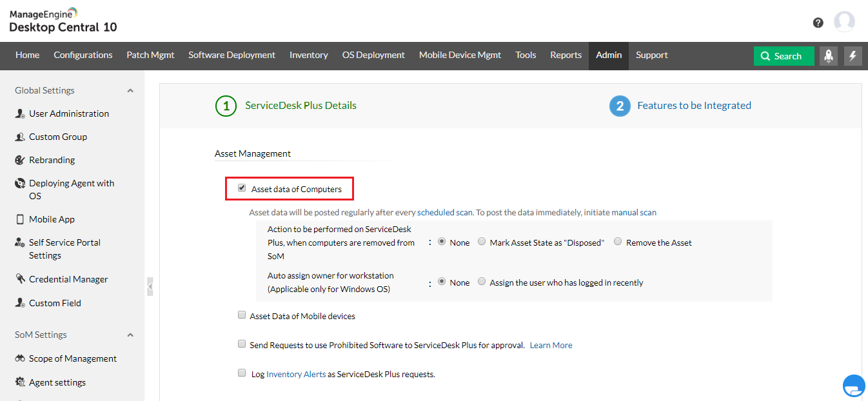Image resolution: width=868 pixels, height=401 pixels.
Task: Click the Custom Field sidebar icon
Action: tap(20, 303)
